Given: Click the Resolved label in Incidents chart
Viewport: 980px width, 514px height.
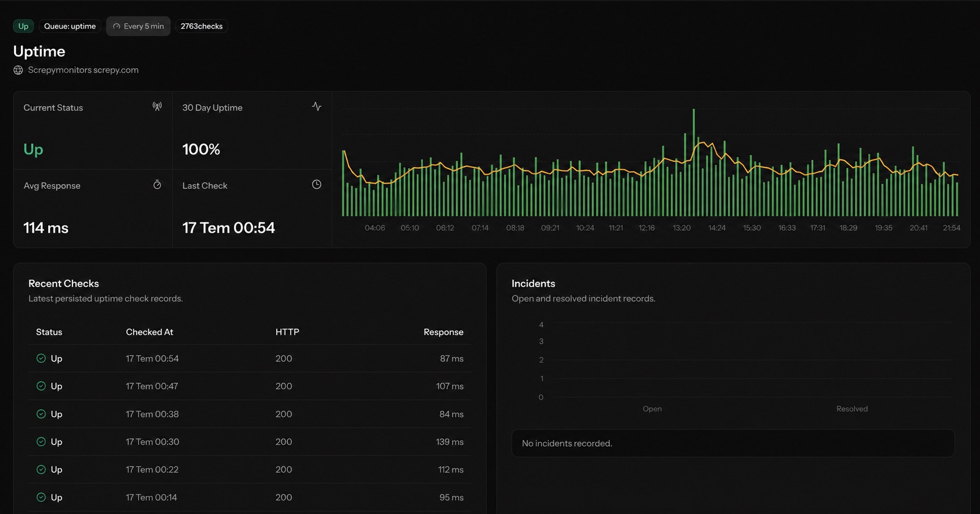Looking at the screenshot, I should [852, 409].
